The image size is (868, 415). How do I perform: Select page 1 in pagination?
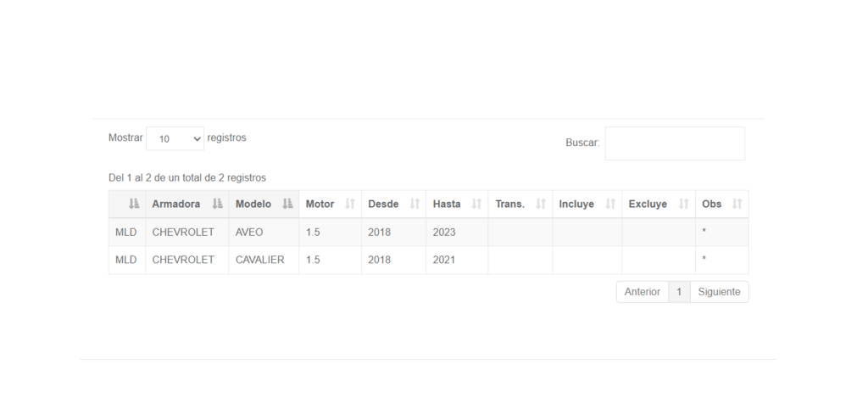[679, 292]
